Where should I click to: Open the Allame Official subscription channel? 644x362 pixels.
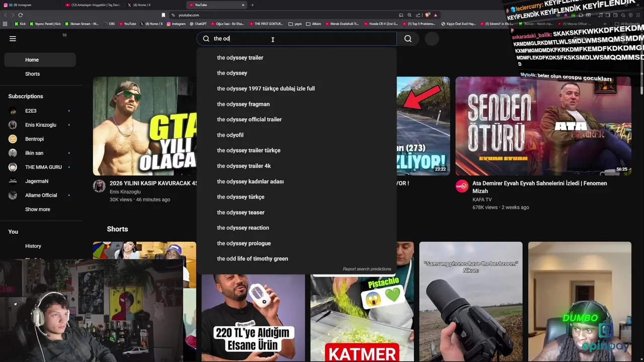[40, 195]
